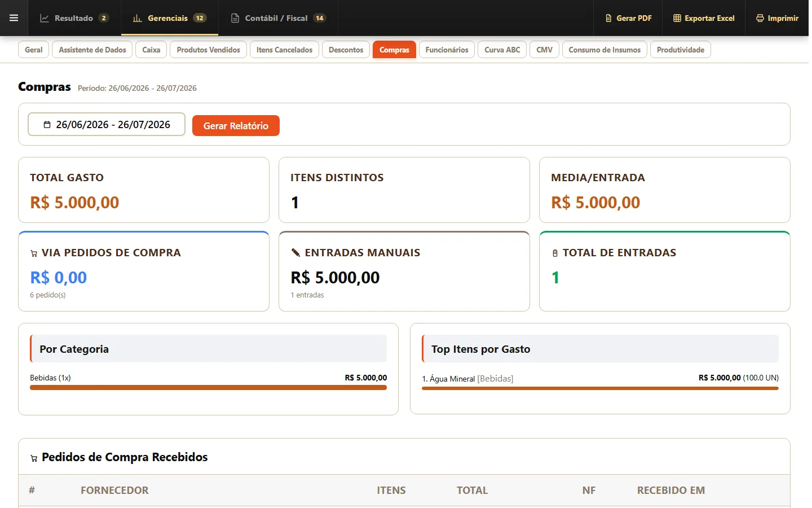This screenshot has width=812, height=508.
Task: Click the PDF file icon
Action: [x=608, y=18]
